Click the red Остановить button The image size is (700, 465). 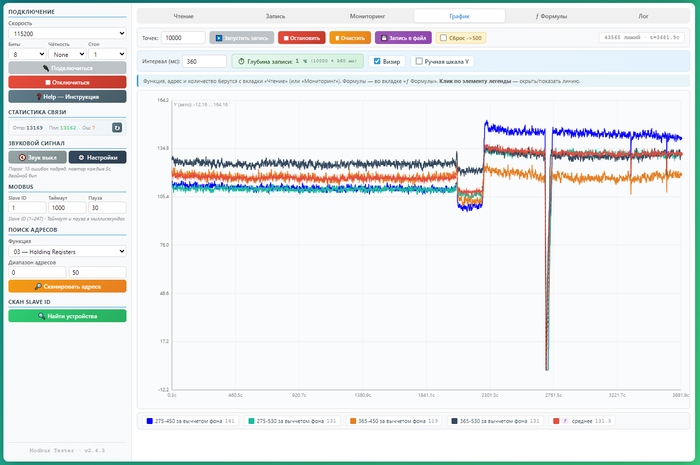301,38
